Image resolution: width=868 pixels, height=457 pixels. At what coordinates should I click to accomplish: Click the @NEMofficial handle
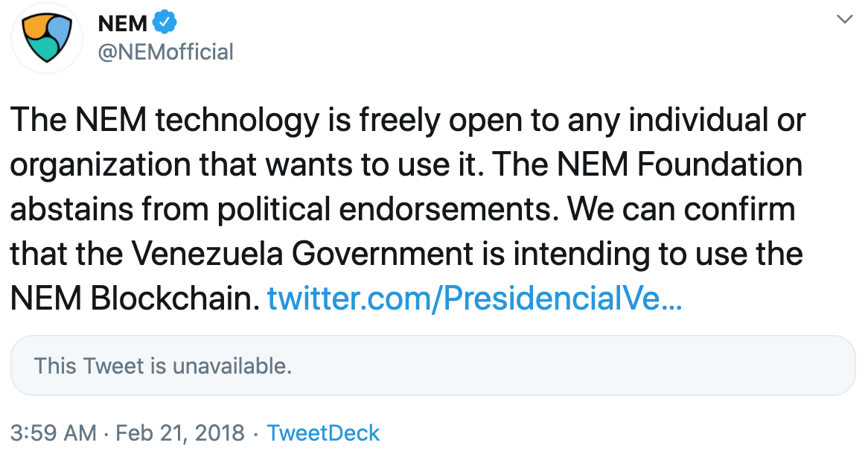click(x=165, y=52)
